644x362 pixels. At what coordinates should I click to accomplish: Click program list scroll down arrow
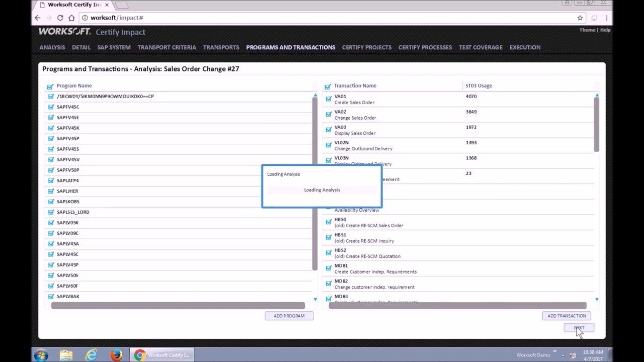[x=315, y=300]
